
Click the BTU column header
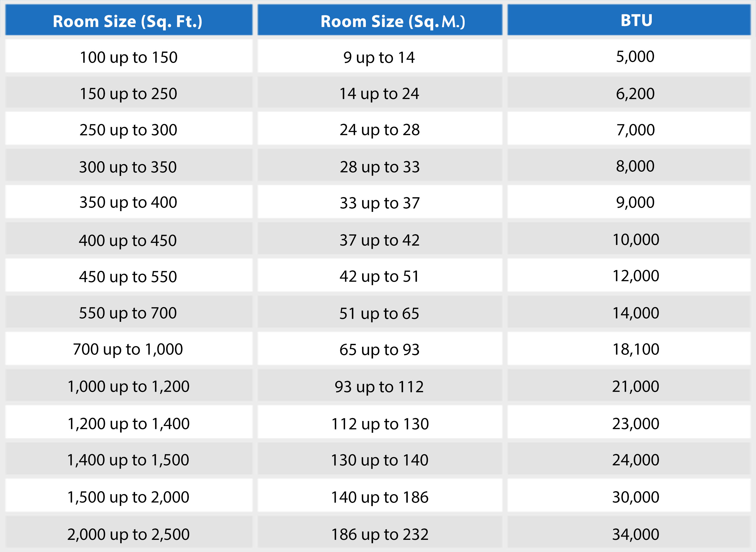[x=636, y=20]
